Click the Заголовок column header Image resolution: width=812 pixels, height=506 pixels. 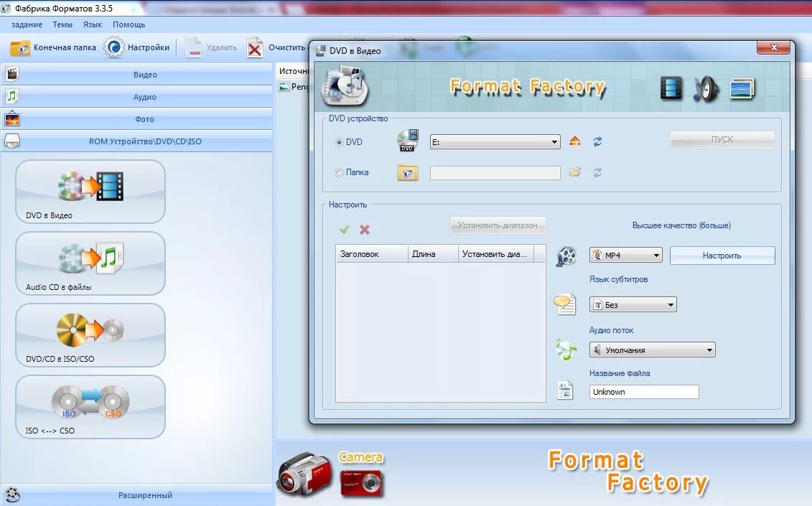click(372, 254)
